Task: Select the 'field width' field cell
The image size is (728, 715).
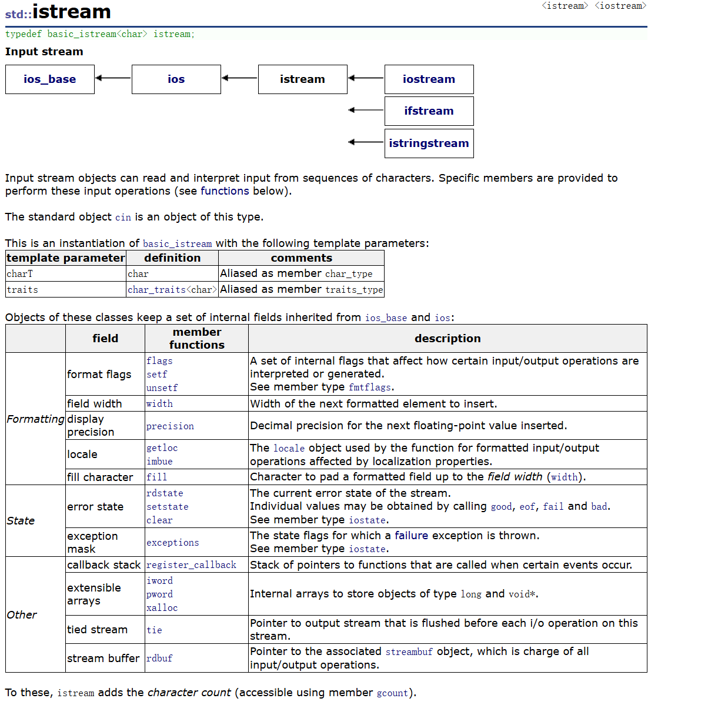Action: [105, 404]
